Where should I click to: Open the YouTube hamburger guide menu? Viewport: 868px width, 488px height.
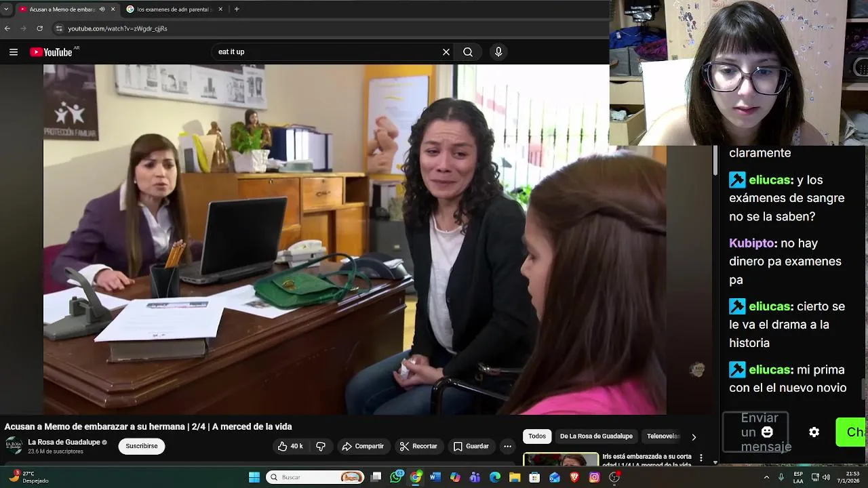click(14, 52)
